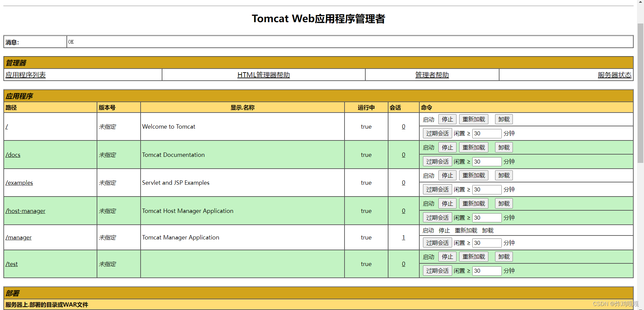This screenshot has width=644, height=310.
Task: Open the HTML管理器帮助 link
Action: [x=264, y=75]
